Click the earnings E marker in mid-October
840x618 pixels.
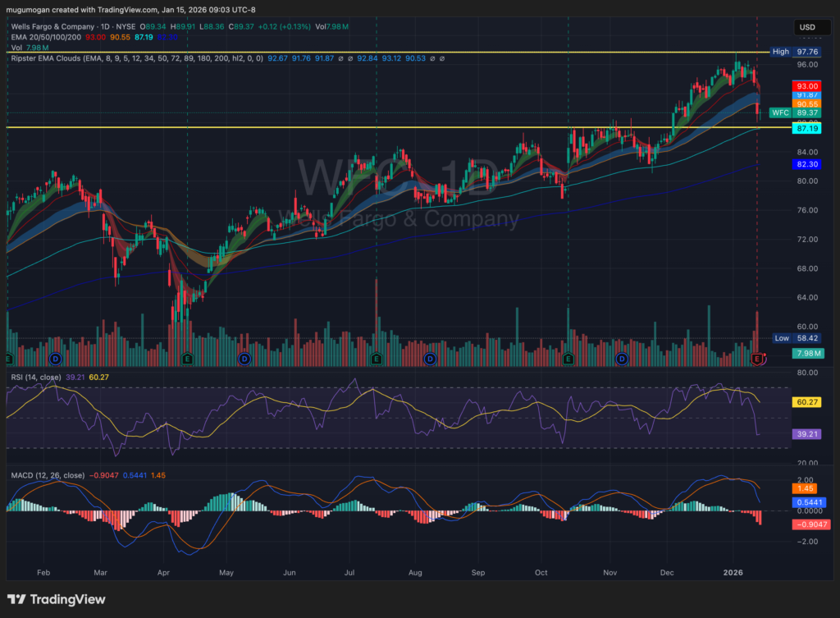coord(568,359)
